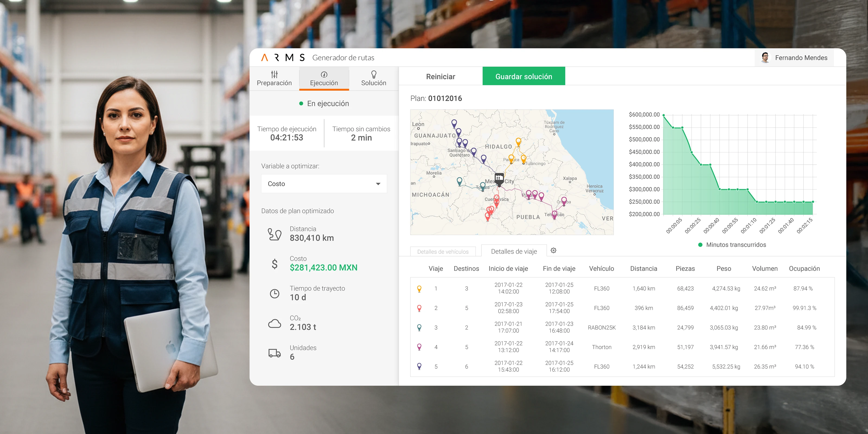Click the depot building marker on the map
The height and width of the screenshot is (434, 868).
click(x=499, y=178)
